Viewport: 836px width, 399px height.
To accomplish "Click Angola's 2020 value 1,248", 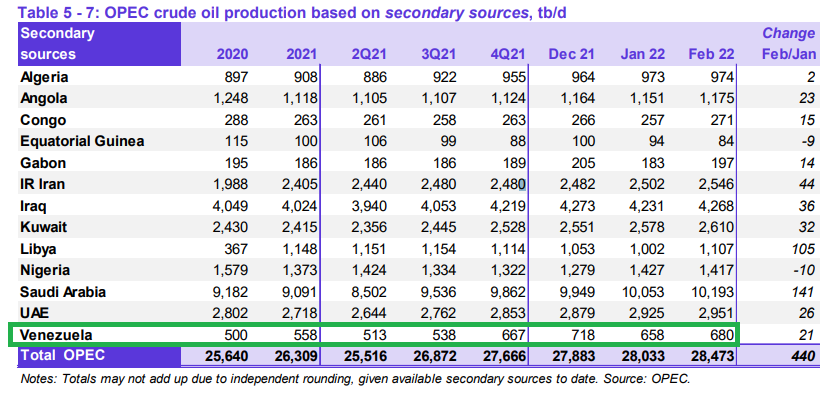I will coord(230,99).
